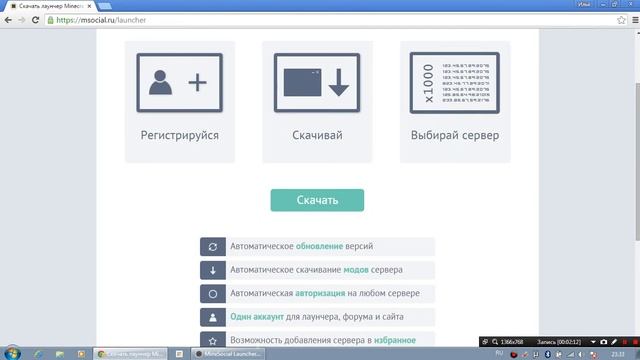The width and height of the screenshot is (640, 360).
Task: Bookmark the page with the star icon
Action: coord(621,20)
